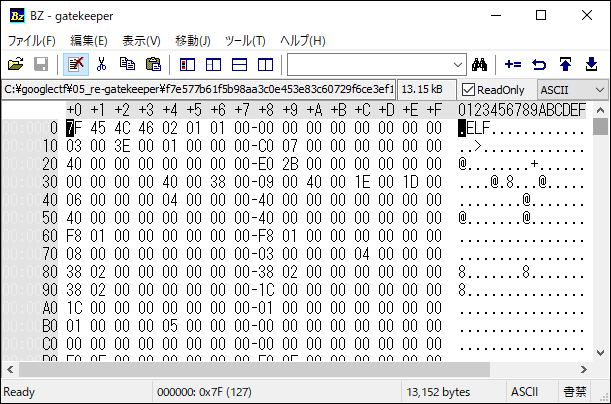Click the BZ application icon in title bar
The height and width of the screenshot is (404, 611).
[17, 16]
